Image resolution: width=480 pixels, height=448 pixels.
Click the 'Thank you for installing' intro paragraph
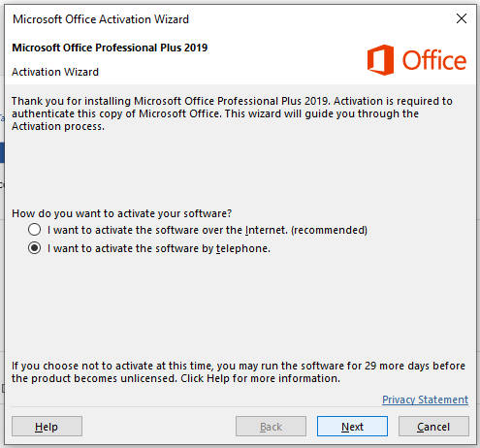click(232, 113)
